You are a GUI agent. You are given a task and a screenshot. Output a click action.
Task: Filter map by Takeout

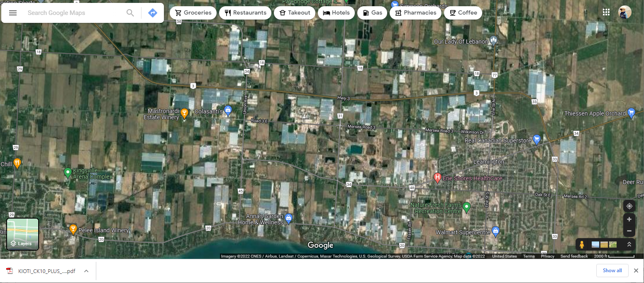[295, 13]
